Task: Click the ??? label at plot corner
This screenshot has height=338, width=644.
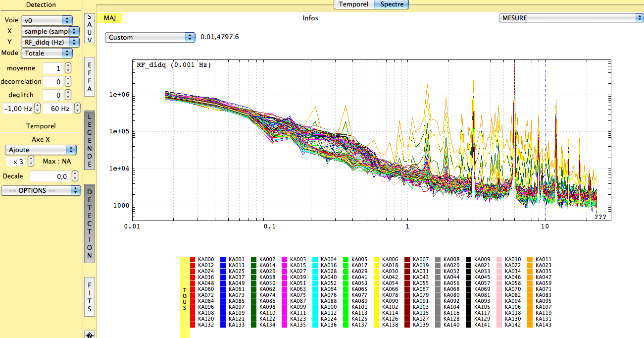Action: point(600,217)
